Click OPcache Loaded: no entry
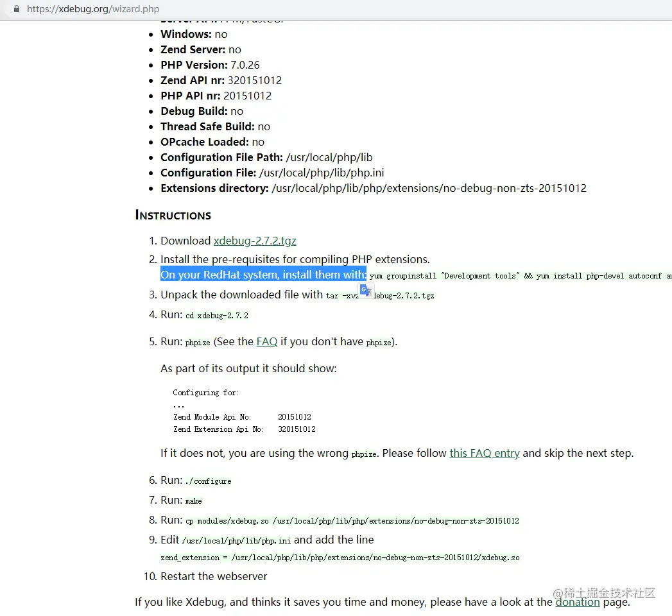The height and width of the screenshot is (616, 672). (x=212, y=142)
